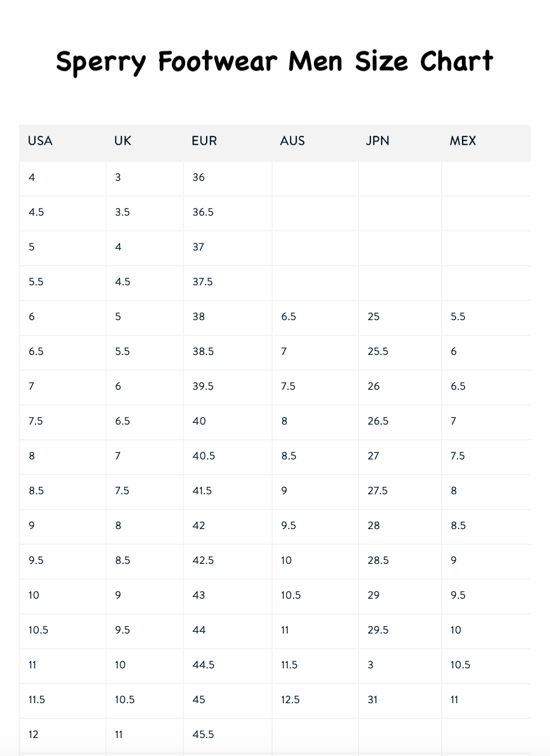Click the USA column header
The width and height of the screenshot is (550, 756).
pos(40,141)
